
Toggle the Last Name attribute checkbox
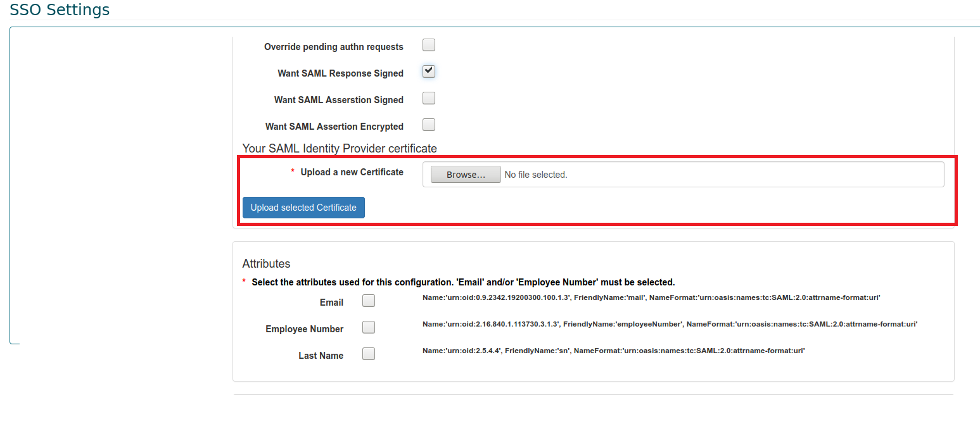[x=369, y=354]
